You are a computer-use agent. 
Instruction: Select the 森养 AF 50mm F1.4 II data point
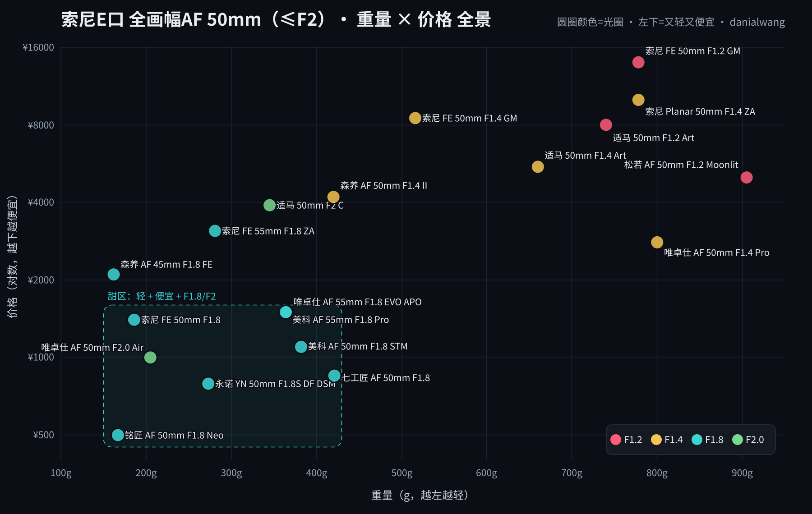(x=333, y=197)
